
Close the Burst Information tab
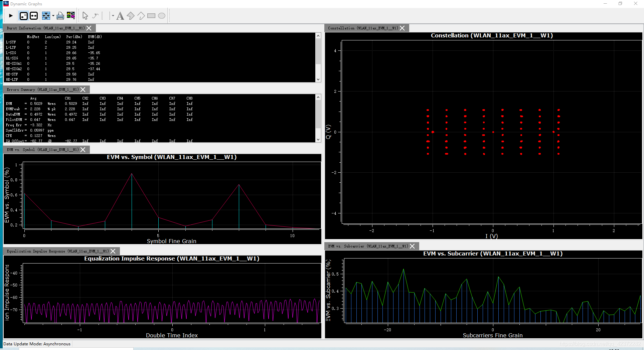[x=89, y=28]
